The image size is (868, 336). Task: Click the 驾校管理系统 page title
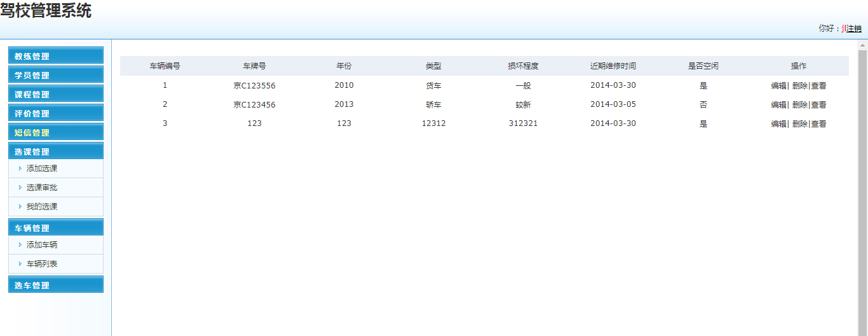[x=46, y=11]
